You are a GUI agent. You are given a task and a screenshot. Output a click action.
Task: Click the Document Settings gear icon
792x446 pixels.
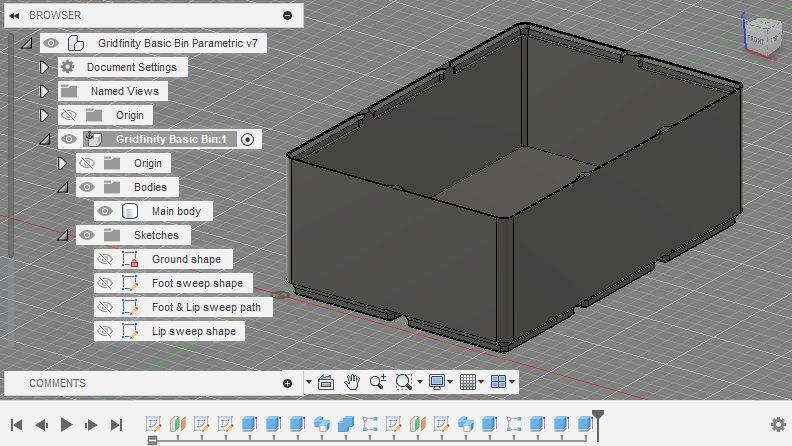pos(68,67)
